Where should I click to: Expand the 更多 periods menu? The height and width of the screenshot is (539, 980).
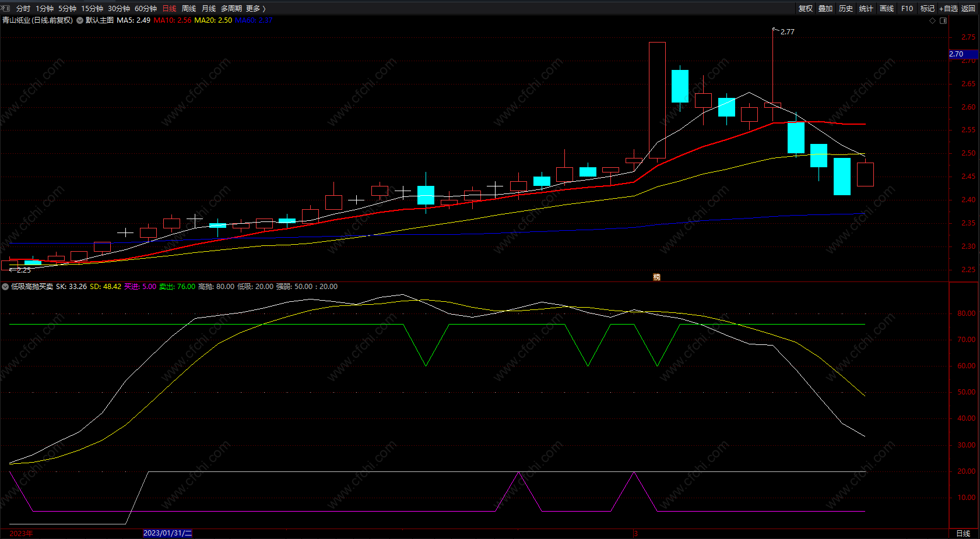[x=255, y=8]
